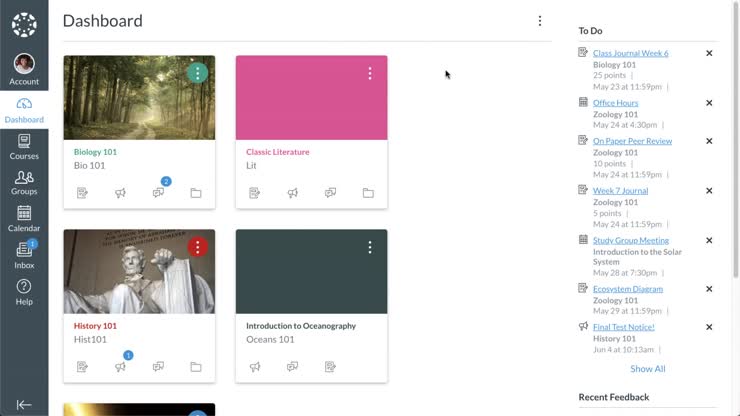Open Ecosystem Diagram to-do link

628,289
